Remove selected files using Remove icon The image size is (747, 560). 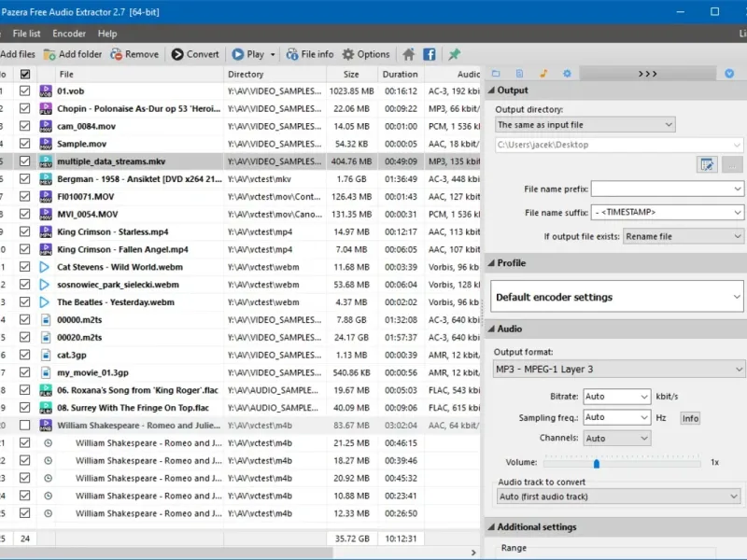pos(117,54)
